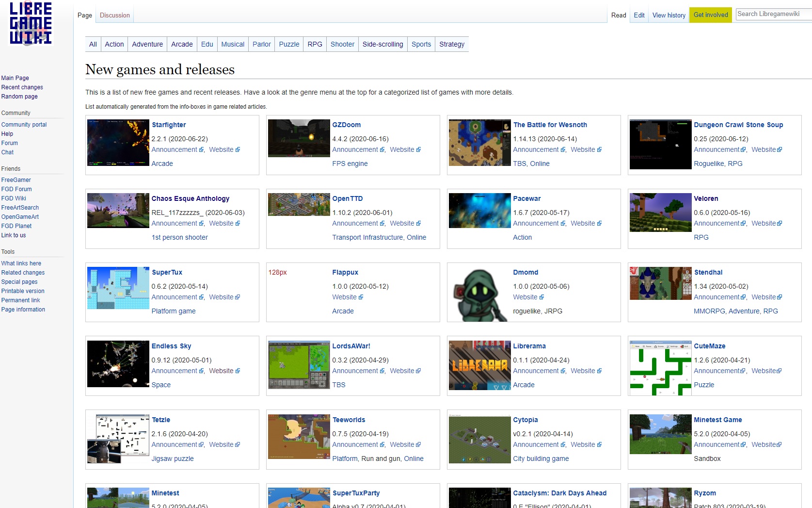812x508 pixels.
Task: Select the Action genre tab
Action: click(x=114, y=44)
